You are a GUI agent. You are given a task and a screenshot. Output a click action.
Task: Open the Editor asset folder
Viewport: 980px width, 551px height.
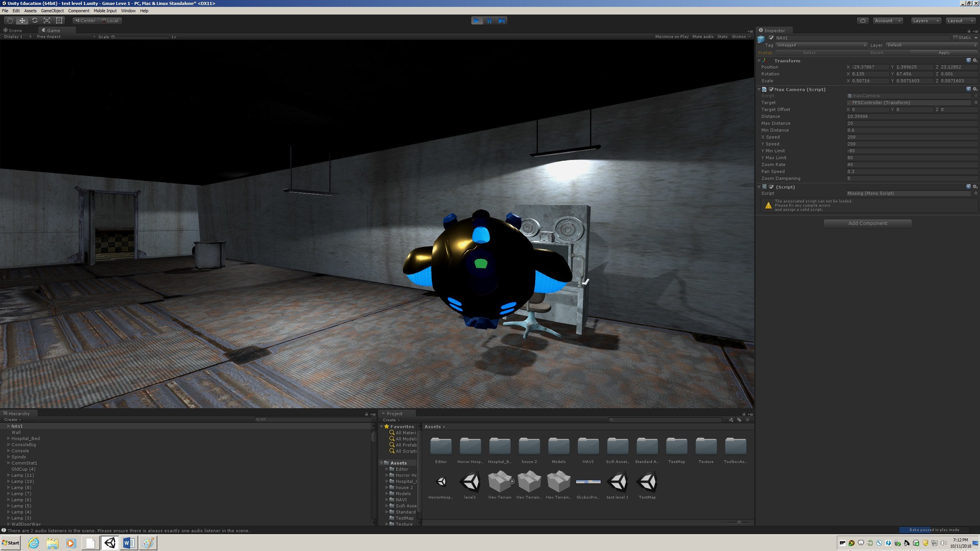coord(441,450)
